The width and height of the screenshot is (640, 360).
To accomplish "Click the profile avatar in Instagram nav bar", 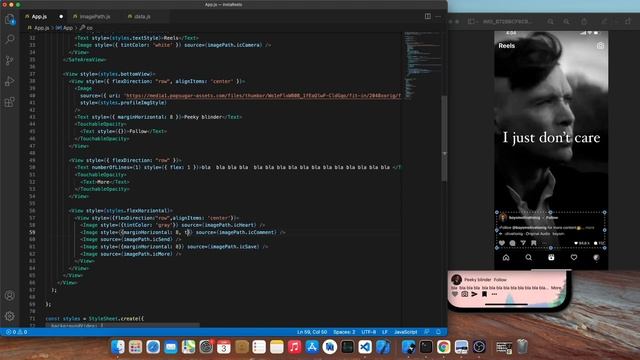I will (x=596, y=258).
